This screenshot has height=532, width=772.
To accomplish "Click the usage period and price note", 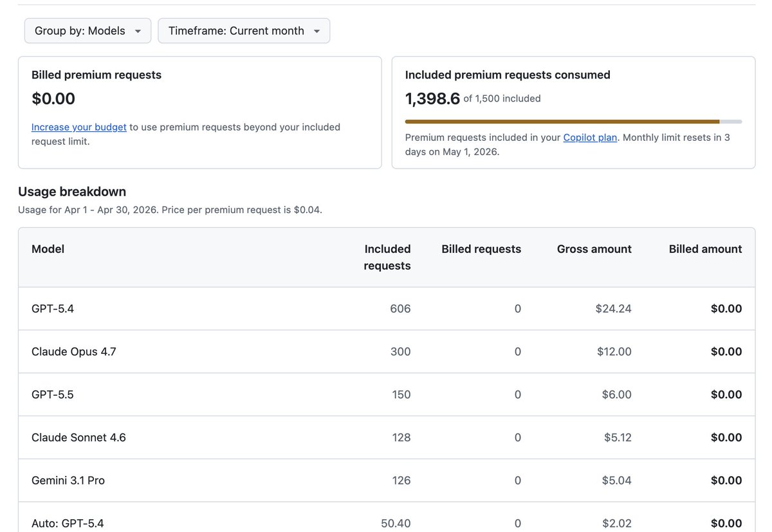I will (x=170, y=210).
